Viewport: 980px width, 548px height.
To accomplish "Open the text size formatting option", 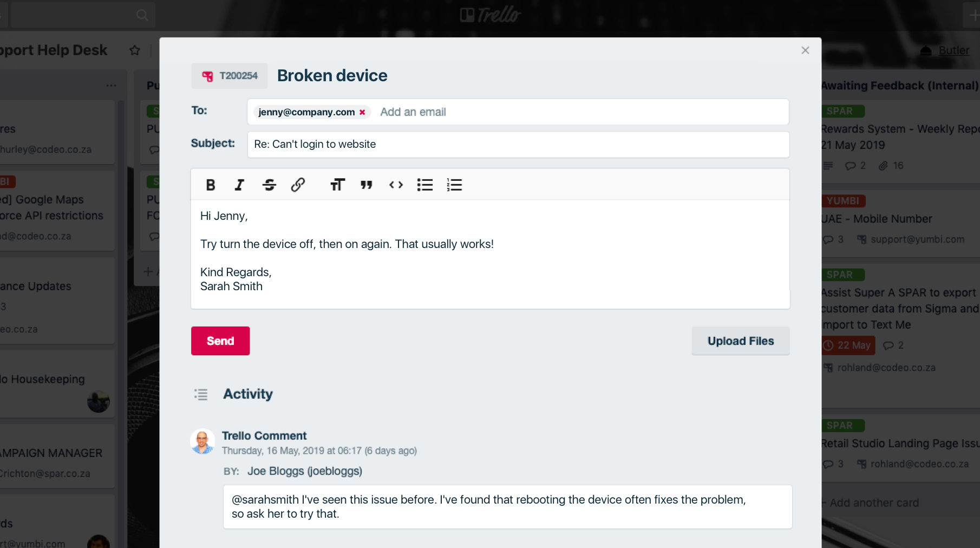I will [337, 185].
